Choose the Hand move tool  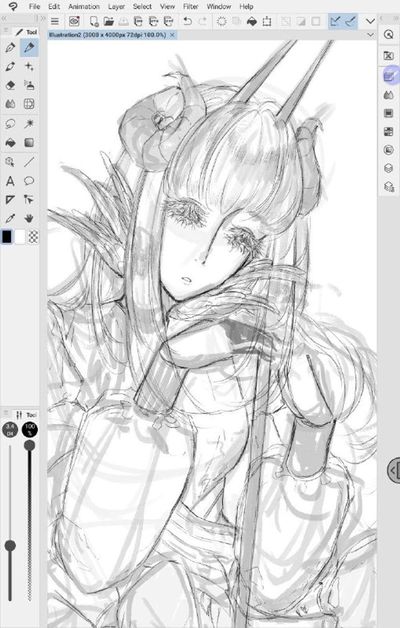tap(29, 219)
